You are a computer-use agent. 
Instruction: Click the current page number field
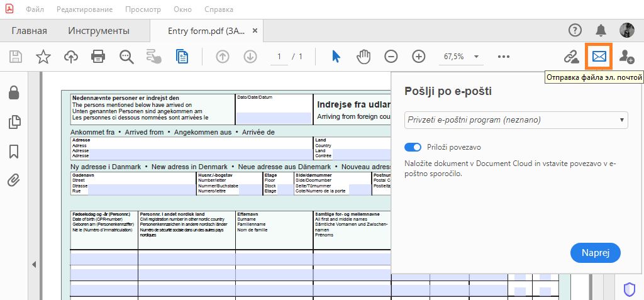pos(280,57)
